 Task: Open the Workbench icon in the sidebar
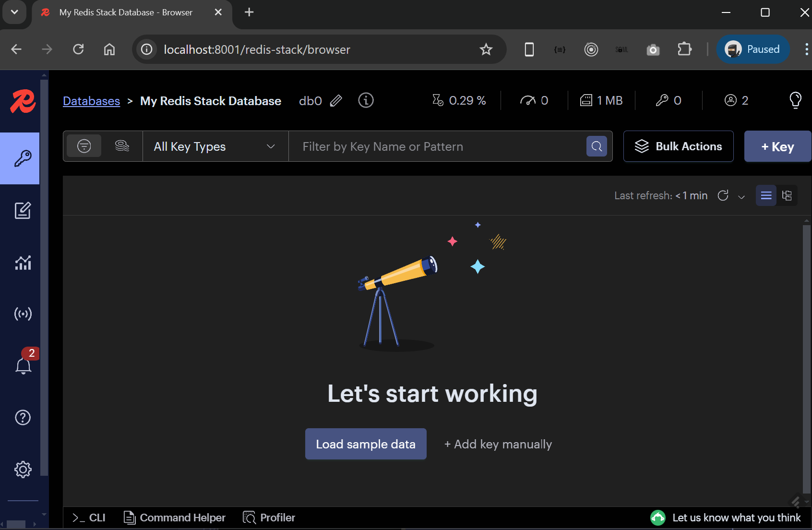click(x=23, y=210)
